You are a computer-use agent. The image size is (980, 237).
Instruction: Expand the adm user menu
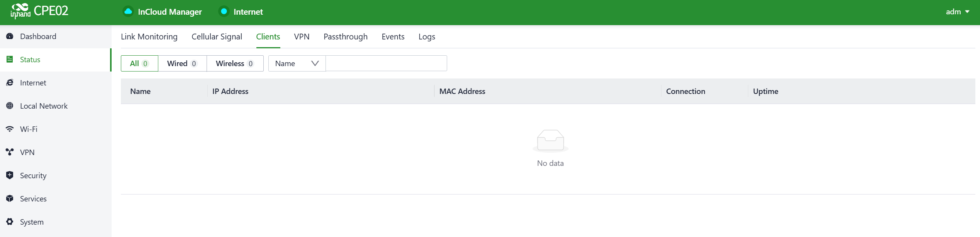click(957, 12)
